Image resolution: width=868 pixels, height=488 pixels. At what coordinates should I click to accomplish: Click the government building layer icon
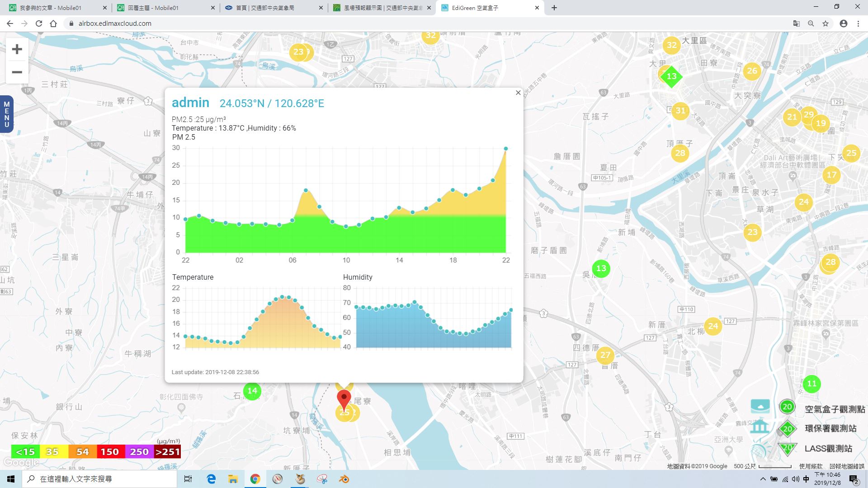coord(759,427)
